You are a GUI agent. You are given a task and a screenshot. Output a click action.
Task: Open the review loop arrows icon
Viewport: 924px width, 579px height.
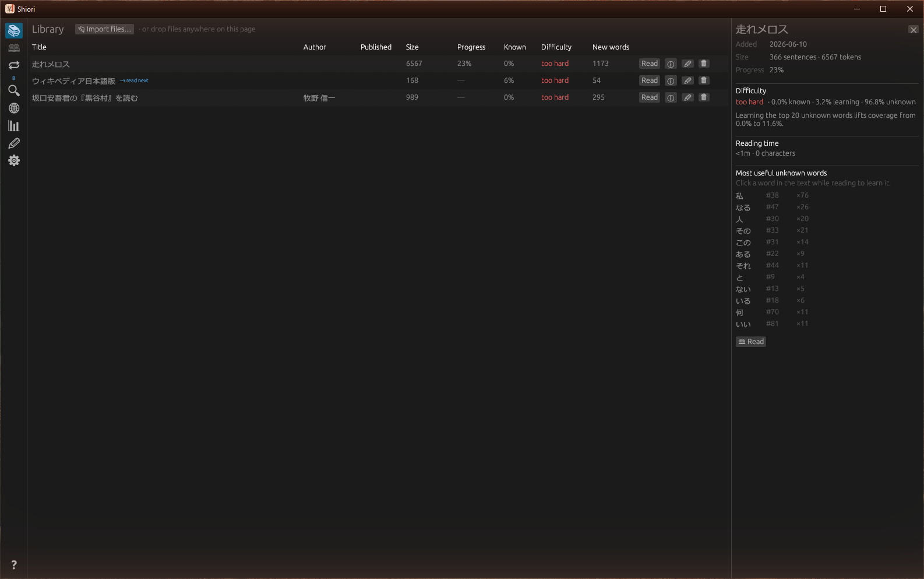point(14,65)
